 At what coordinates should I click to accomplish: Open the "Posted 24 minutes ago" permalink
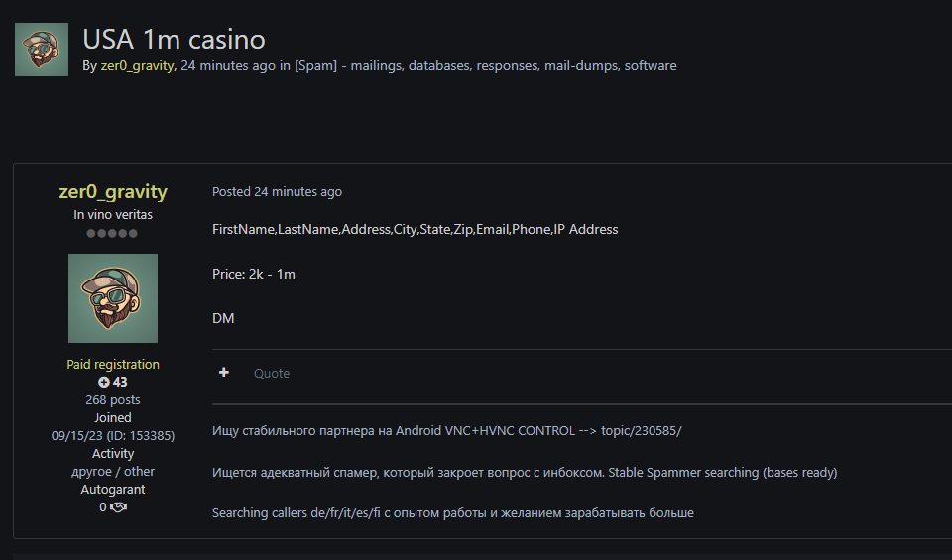pyautogui.click(x=277, y=192)
